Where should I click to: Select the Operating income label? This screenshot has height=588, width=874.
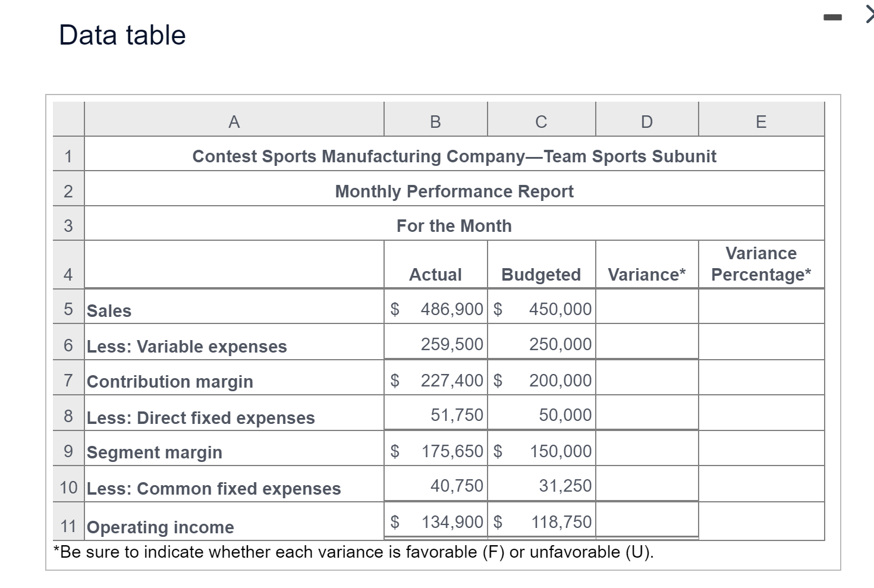pyautogui.click(x=159, y=527)
